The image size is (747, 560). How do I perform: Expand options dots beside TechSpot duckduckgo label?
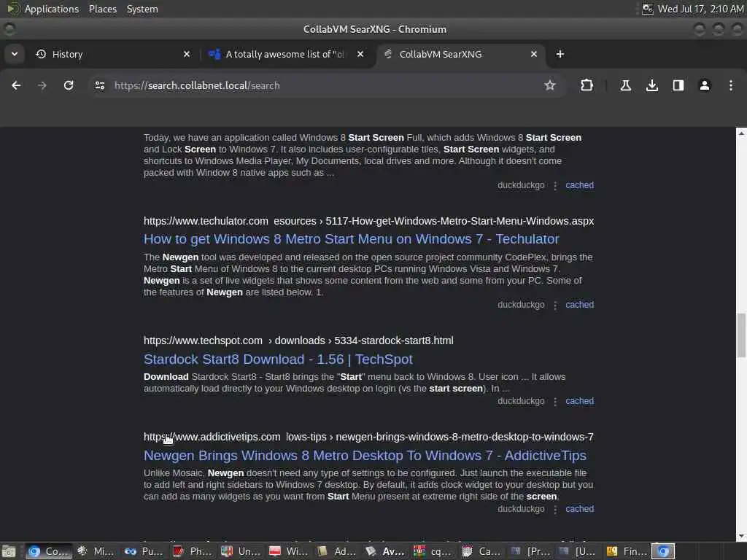click(x=555, y=402)
